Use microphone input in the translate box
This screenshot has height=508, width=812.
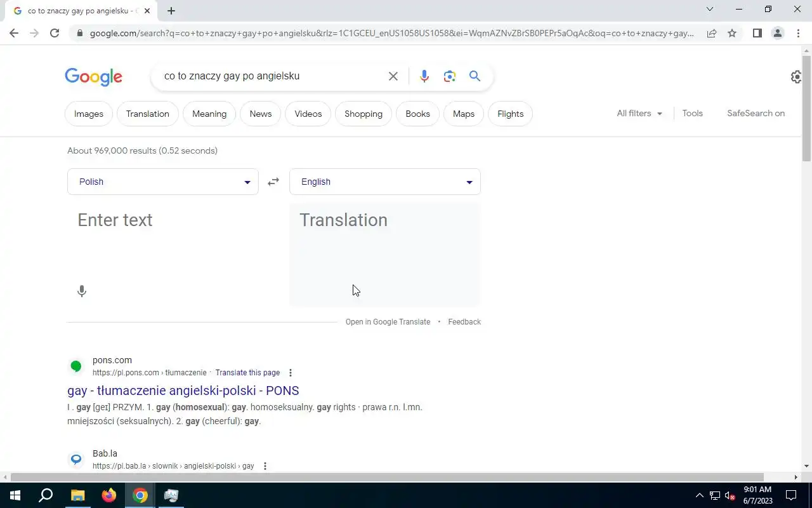pos(82,291)
